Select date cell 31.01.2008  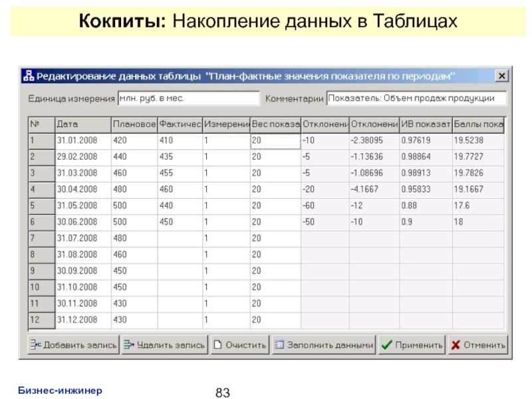click(83, 141)
